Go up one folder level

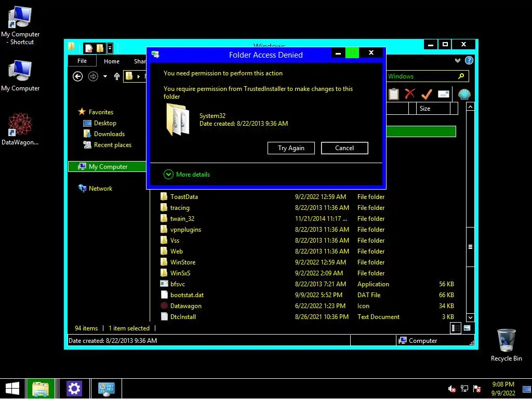116,76
